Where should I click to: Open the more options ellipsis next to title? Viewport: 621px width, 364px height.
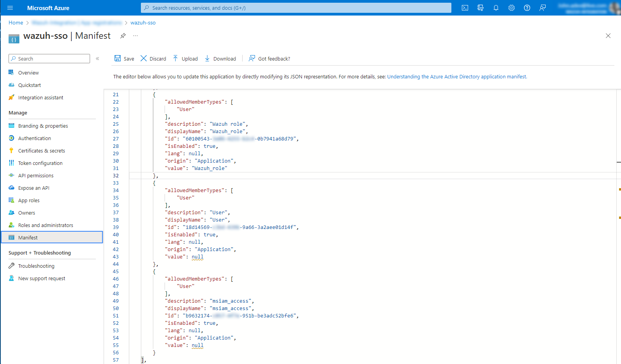click(135, 36)
